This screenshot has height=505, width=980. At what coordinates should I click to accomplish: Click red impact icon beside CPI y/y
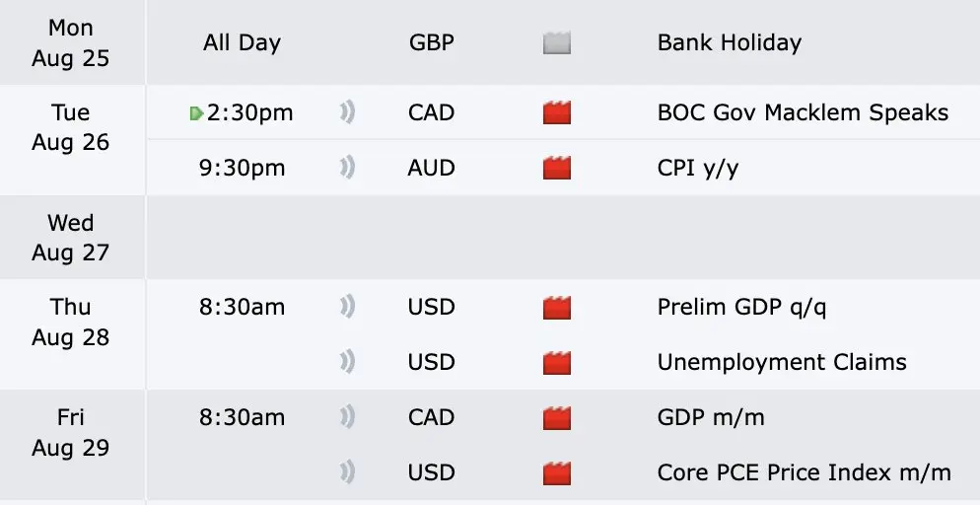(x=557, y=168)
